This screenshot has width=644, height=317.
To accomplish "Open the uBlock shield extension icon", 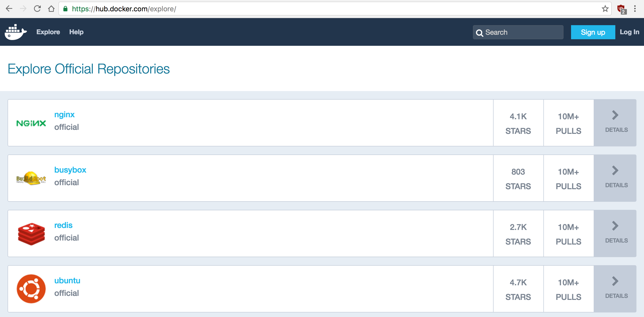I will click(621, 9).
